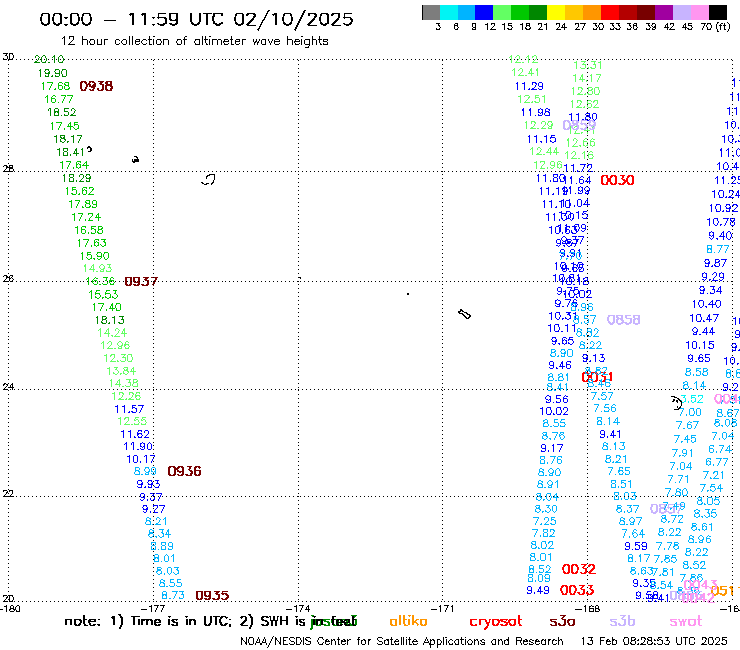
Task: Click the 7.00 wave height value
Action: 690,412
